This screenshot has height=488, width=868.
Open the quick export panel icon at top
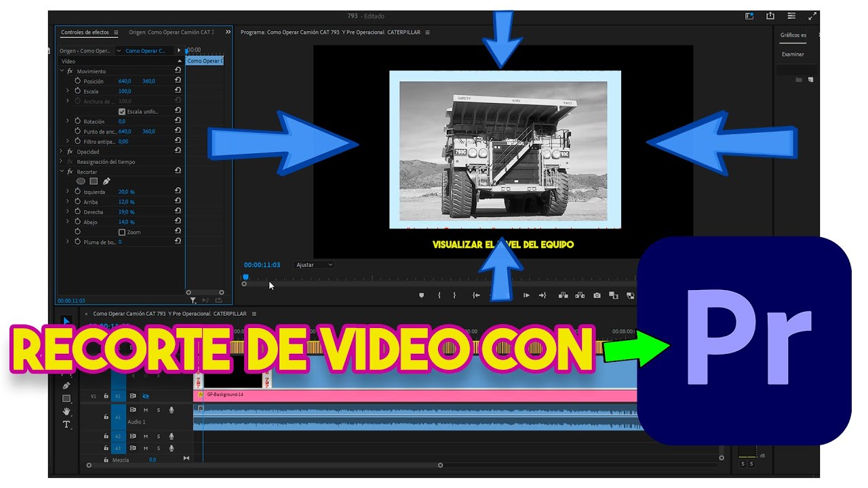click(x=791, y=16)
